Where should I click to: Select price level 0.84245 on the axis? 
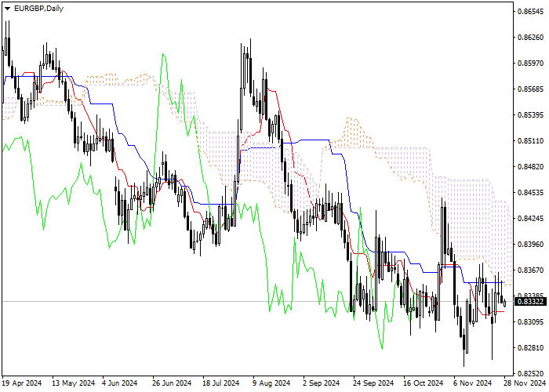click(530, 219)
